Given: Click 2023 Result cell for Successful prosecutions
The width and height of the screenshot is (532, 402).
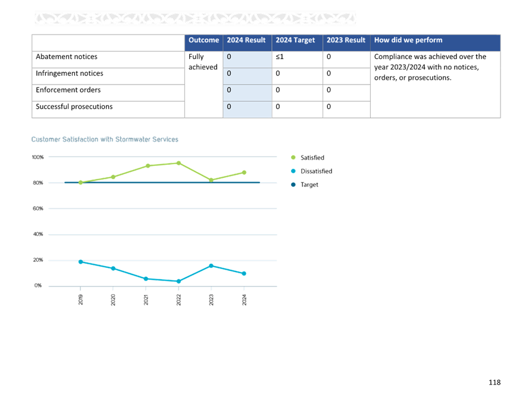Looking at the screenshot, I should point(346,110).
